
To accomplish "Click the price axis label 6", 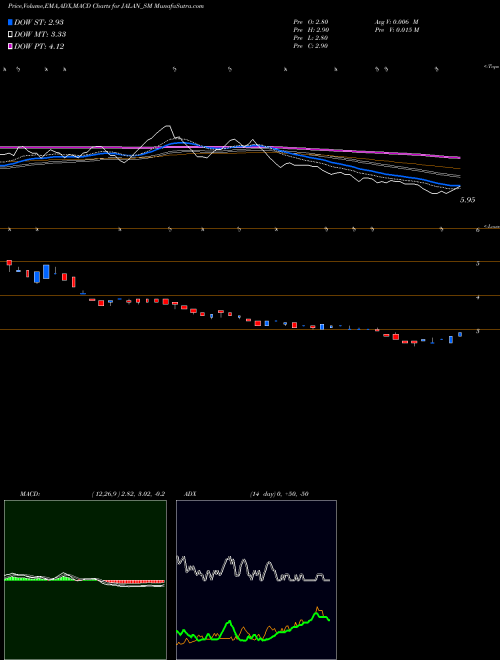I will (478, 230).
